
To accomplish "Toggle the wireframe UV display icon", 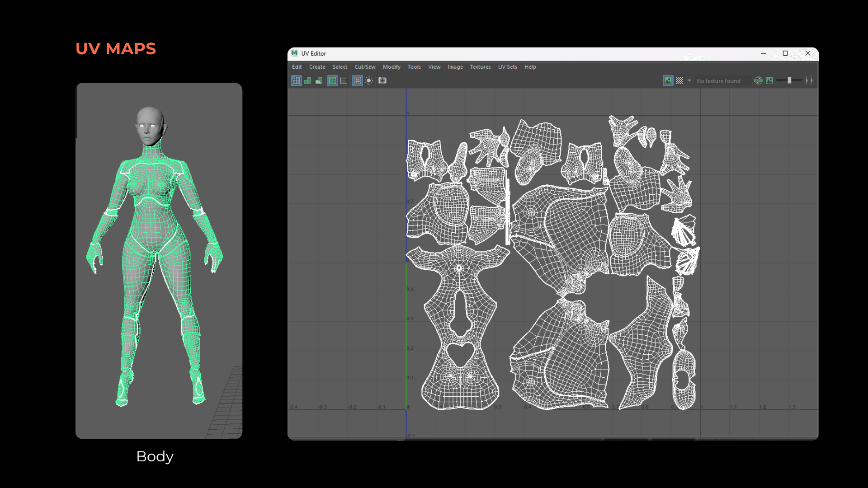I will point(297,80).
